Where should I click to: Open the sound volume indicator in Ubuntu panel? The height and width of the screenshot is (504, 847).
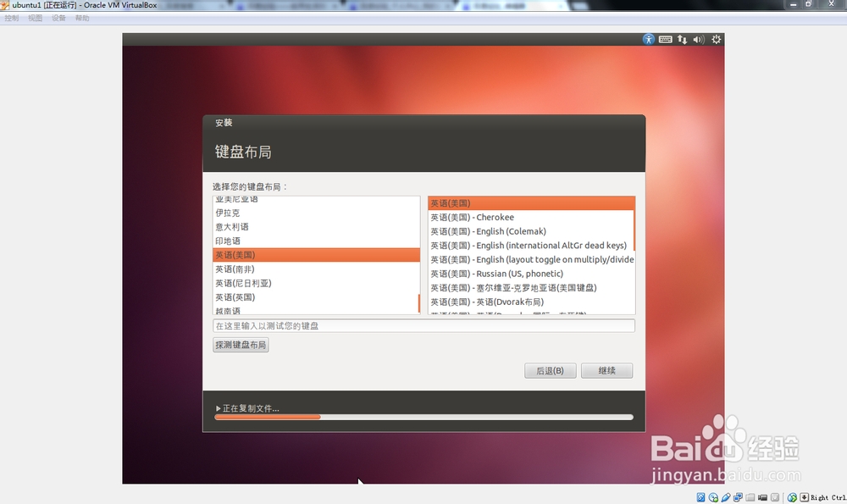click(699, 40)
